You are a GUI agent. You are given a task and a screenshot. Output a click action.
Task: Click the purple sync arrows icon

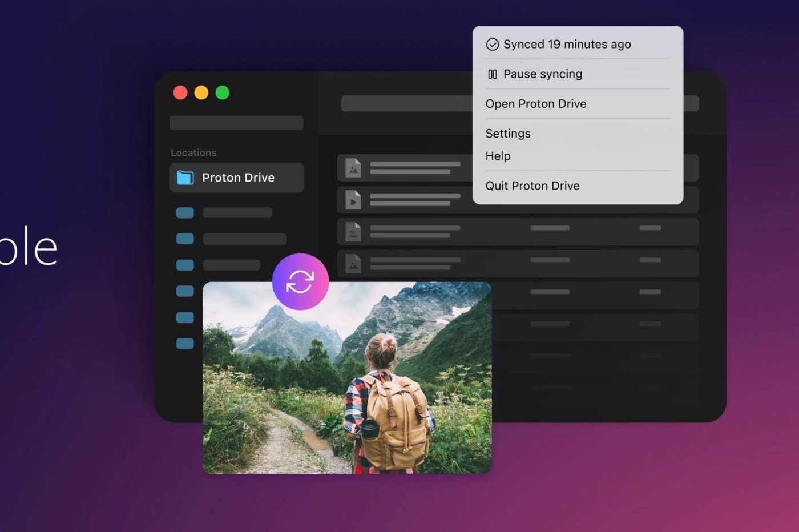coord(300,281)
